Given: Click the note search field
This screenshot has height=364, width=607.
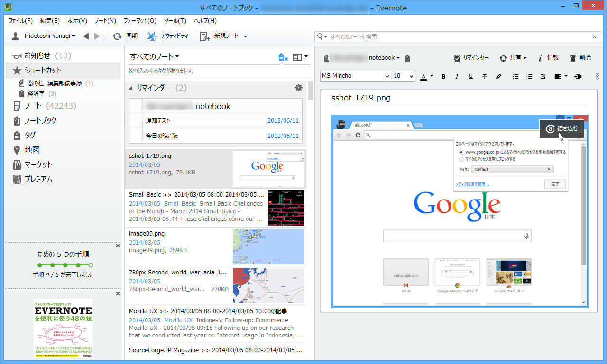Looking at the screenshot, I should [457, 36].
